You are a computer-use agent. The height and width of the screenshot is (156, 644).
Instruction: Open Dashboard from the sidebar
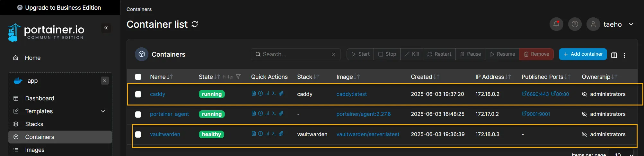click(x=40, y=98)
